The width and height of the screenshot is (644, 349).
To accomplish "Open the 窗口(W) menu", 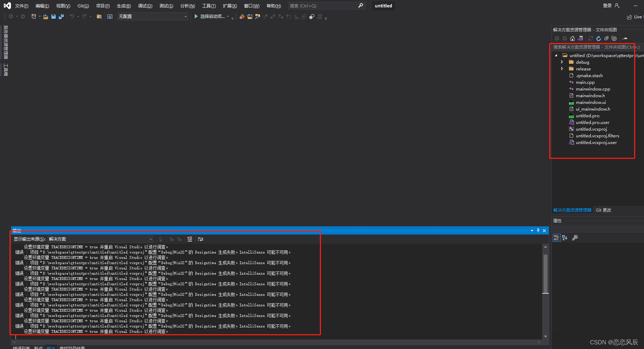I will click(x=252, y=6).
